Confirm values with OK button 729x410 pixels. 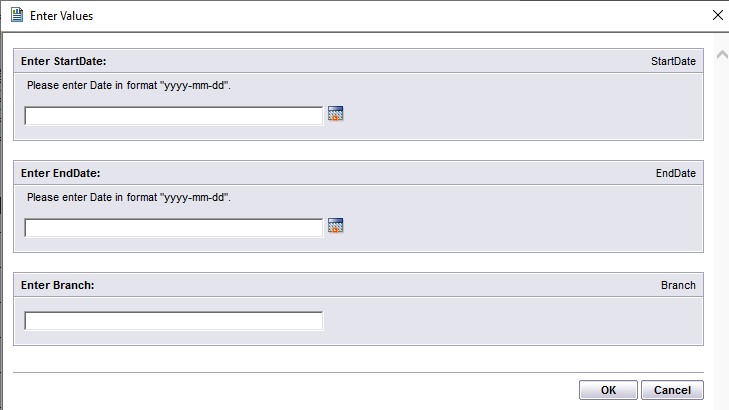(608, 390)
